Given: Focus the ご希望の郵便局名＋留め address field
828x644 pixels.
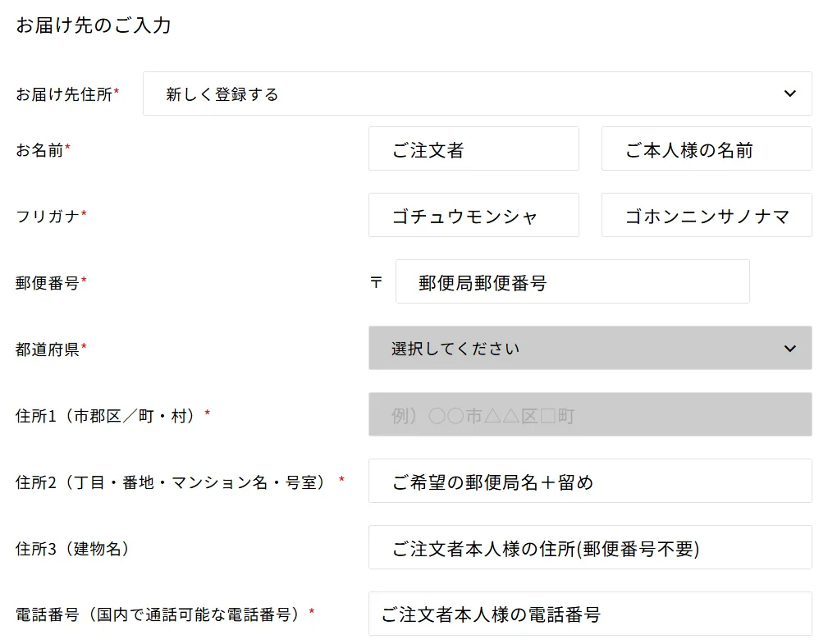Looking at the screenshot, I should (x=589, y=482).
